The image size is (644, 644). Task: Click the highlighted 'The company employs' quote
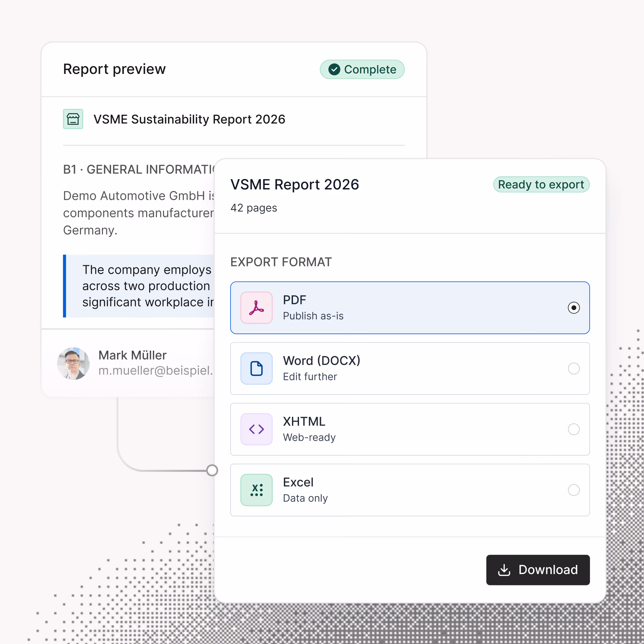point(139,286)
